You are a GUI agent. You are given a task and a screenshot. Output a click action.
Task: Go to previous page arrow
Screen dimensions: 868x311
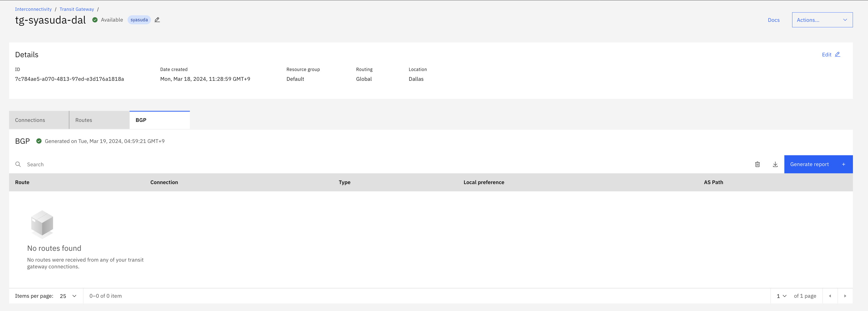pos(830,296)
